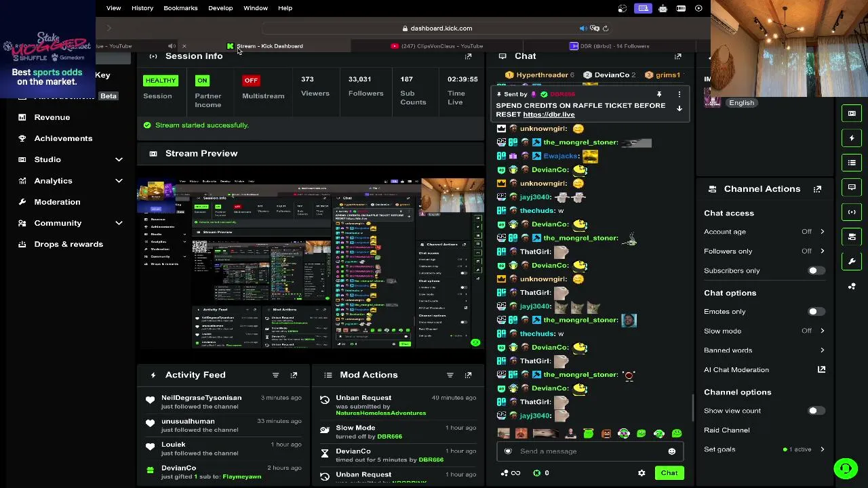Open Set goals options chevron
Image resolution: width=868 pixels, height=488 pixels.
coord(822,449)
